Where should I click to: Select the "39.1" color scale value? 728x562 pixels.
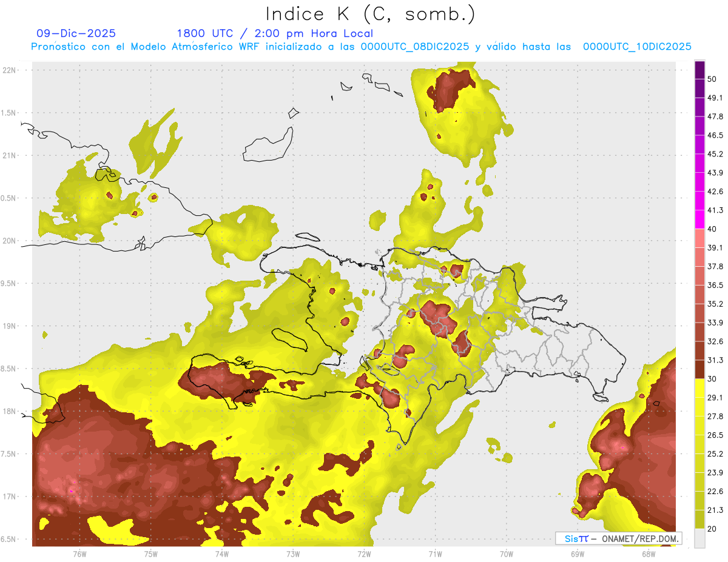click(x=715, y=248)
